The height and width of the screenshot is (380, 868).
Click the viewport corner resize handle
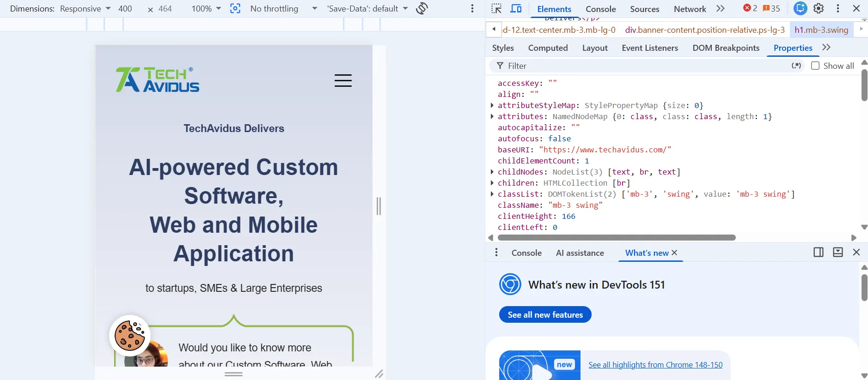point(379,374)
